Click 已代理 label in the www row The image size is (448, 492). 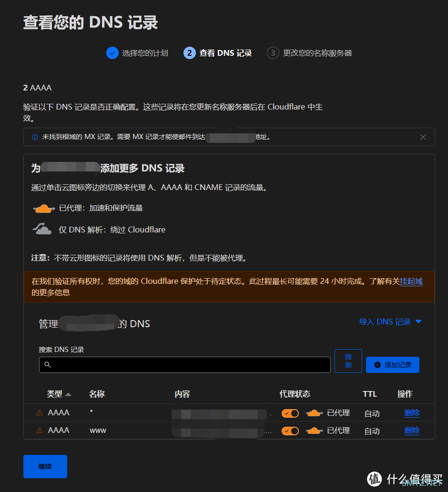[338, 431]
